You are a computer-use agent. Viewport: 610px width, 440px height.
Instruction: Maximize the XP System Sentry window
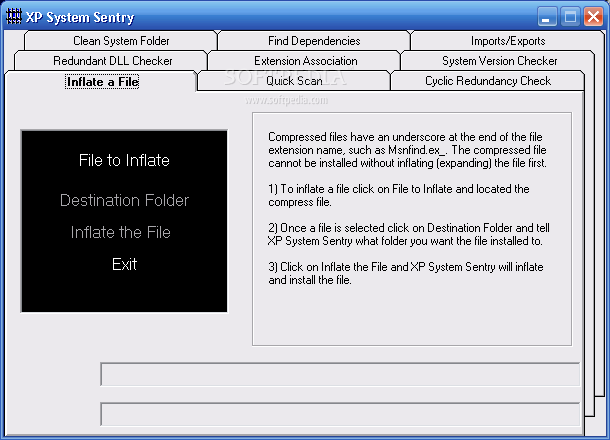point(570,17)
